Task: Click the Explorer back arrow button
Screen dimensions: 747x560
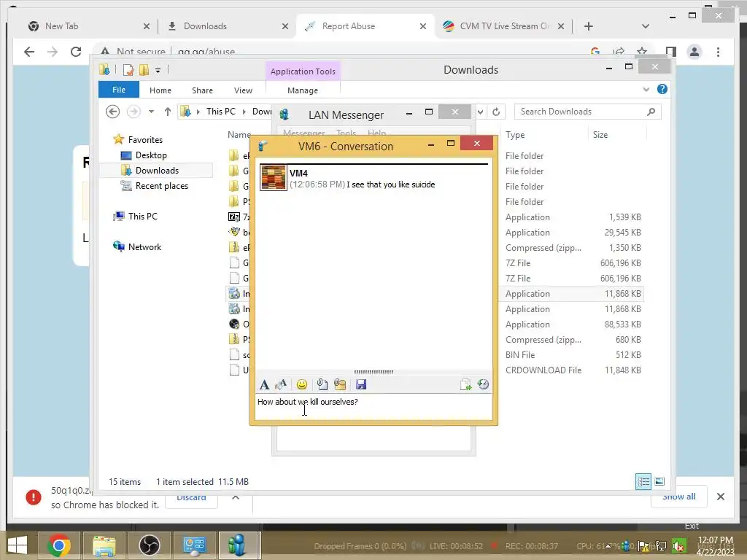Action: click(x=112, y=112)
